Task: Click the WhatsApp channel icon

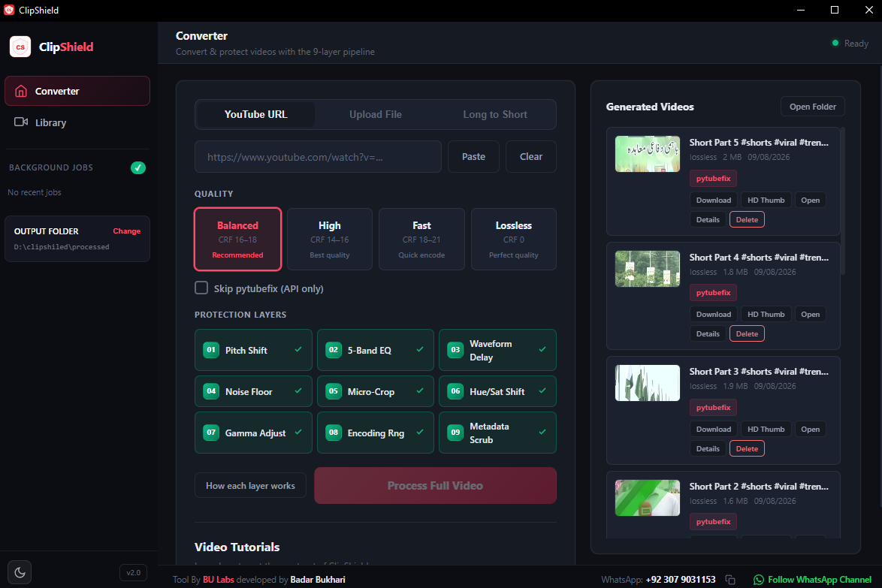Action: pyautogui.click(x=759, y=580)
